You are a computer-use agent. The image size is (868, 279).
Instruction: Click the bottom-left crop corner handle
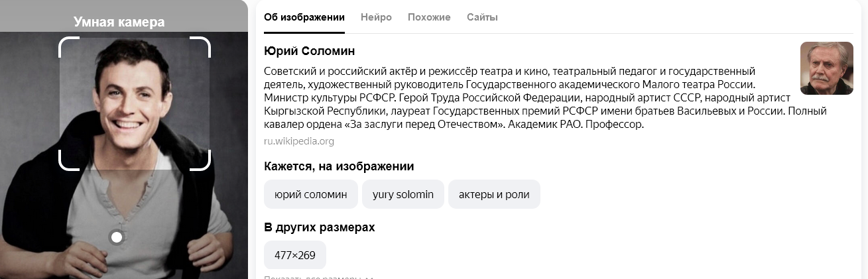(x=68, y=161)
